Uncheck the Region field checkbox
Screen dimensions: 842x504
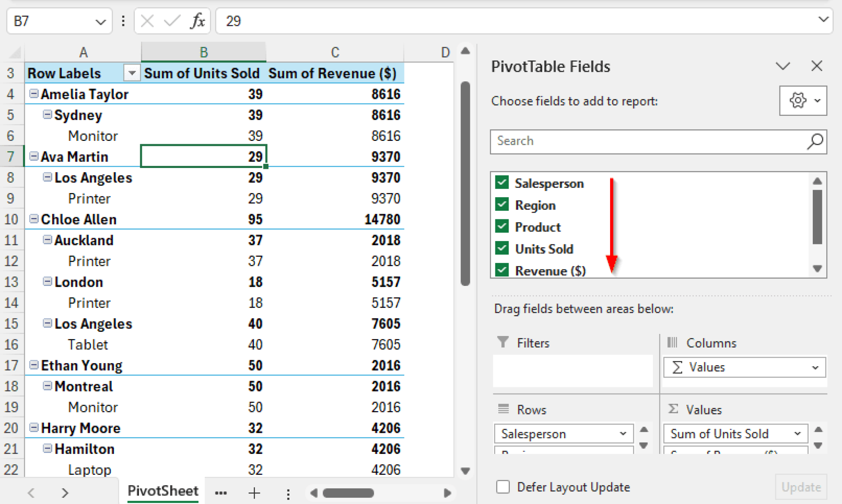click(x=502, y=205)
